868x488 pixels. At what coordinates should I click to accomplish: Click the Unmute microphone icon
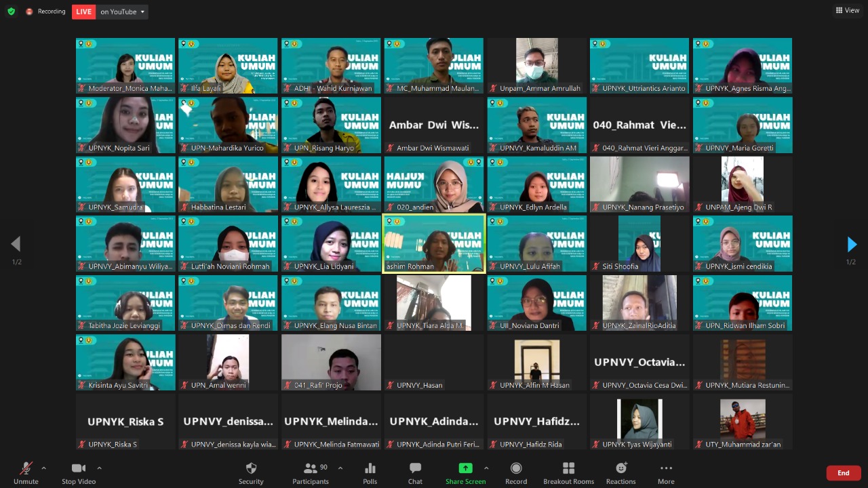(x=26, y=468)
